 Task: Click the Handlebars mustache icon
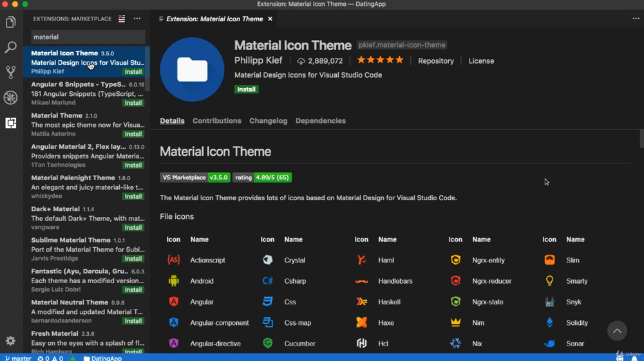(361, 281)
